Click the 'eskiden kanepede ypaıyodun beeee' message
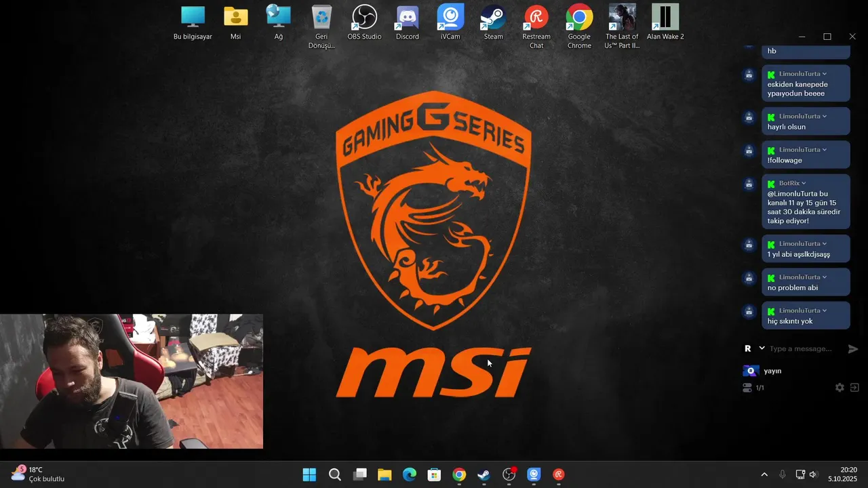The height and width of the screenshot is (488, 868). (797, 89)
